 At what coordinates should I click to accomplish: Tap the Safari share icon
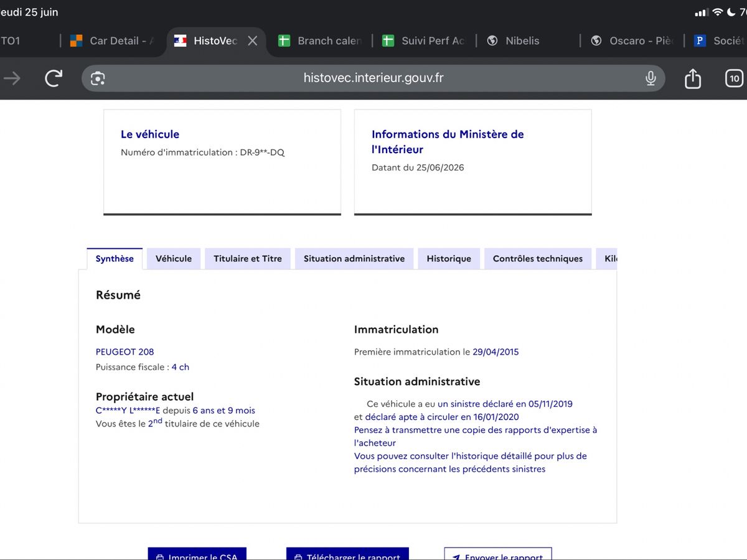(x=693, y=78)
